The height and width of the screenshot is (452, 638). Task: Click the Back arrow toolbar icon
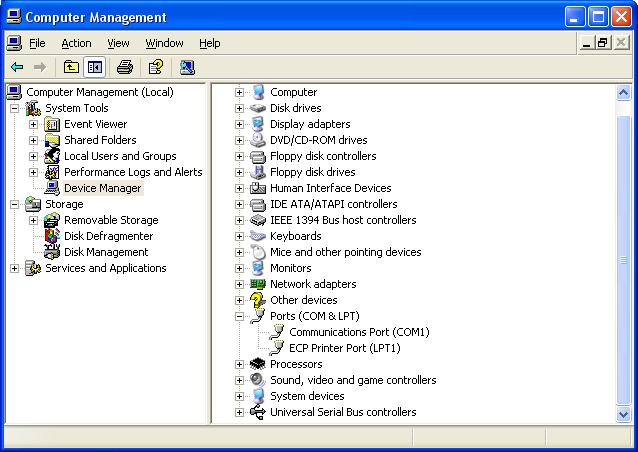17,67
